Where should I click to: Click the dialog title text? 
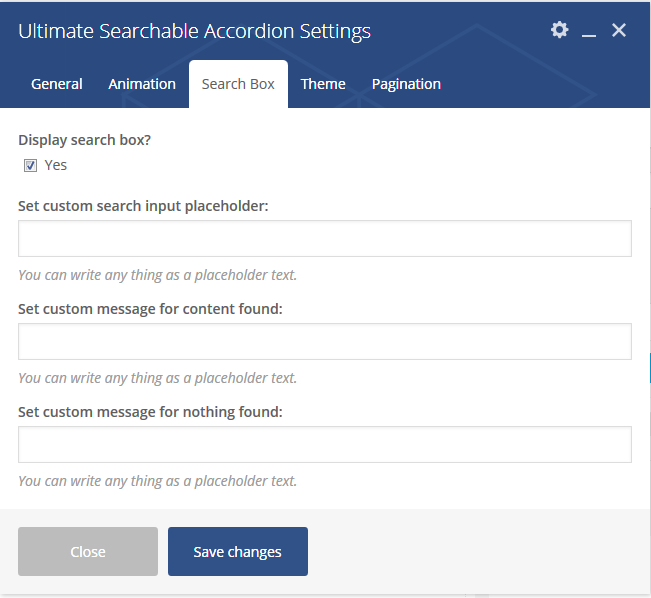[x=194, y=31]
